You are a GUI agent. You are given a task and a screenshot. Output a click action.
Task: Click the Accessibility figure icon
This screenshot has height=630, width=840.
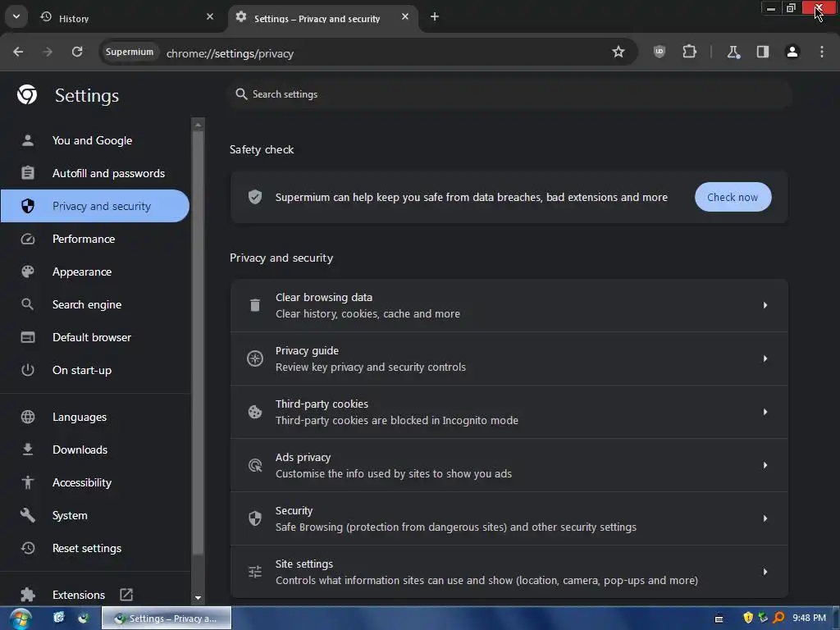[x=27, y=482]
